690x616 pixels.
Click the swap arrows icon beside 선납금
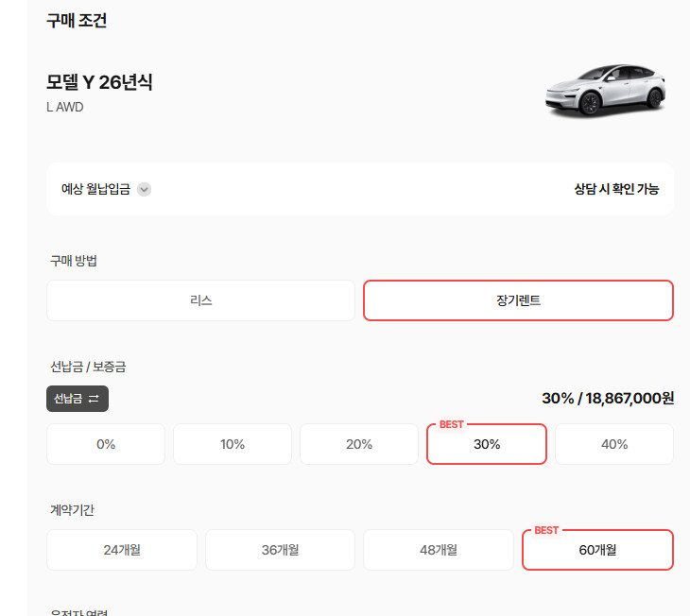pyautogui.click(x=94, y=399)
